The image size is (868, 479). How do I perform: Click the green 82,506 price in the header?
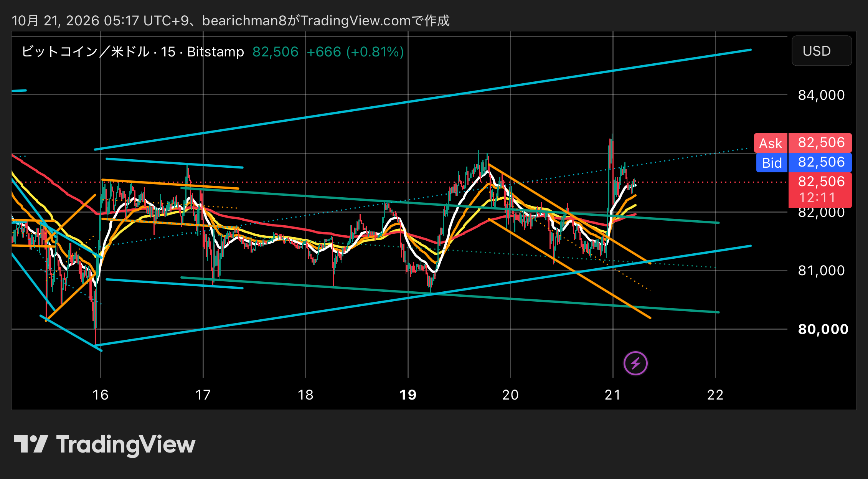(x=276, y=52)
